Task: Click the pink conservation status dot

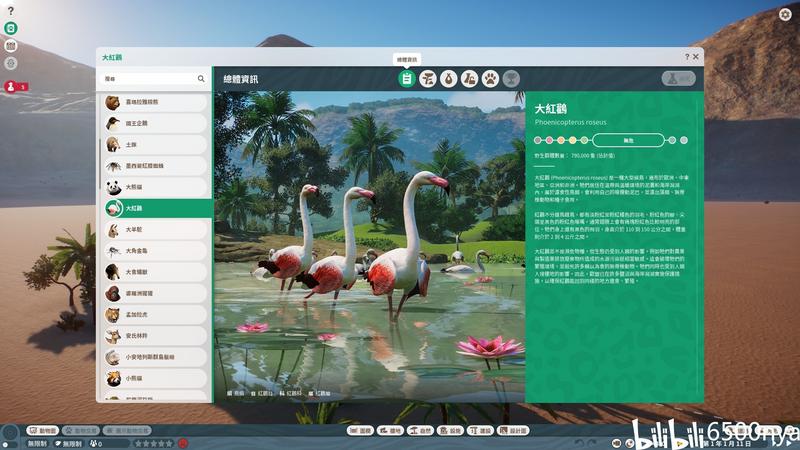Action: point(549,140)
